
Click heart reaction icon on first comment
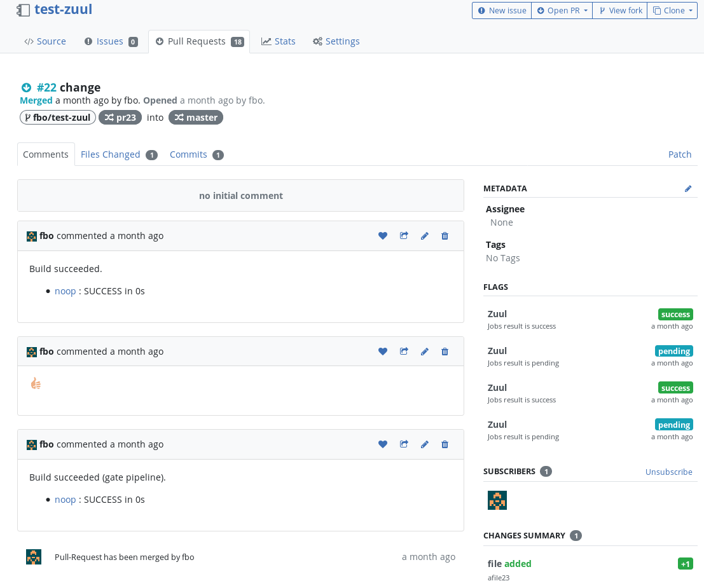tap(383, 236)
